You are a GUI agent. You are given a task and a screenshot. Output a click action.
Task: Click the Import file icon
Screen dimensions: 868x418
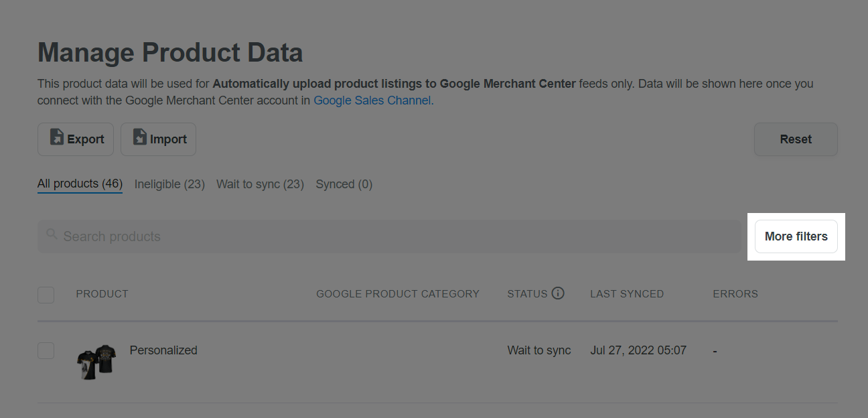[140, 138]
